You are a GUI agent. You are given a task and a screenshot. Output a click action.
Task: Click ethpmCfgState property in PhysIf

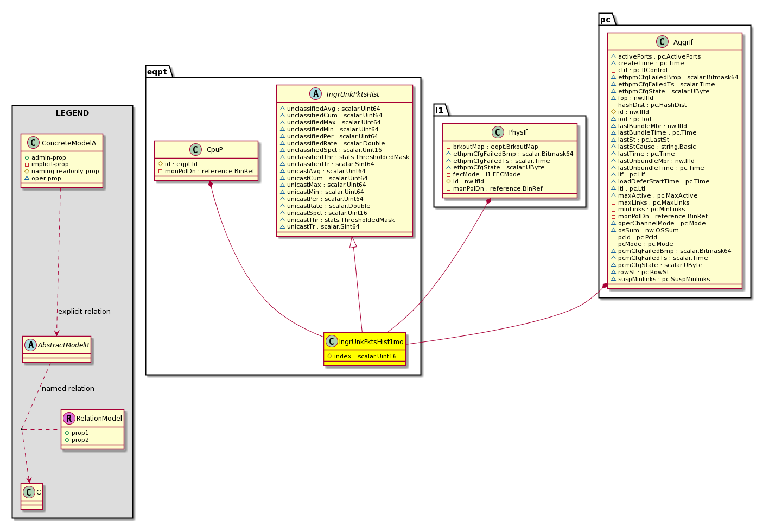pos(499,167)
